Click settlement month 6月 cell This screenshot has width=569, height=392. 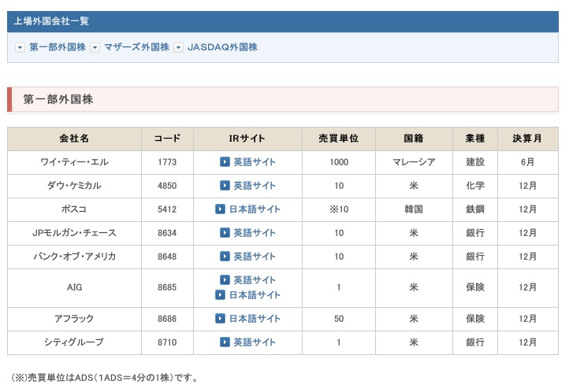pyautogui.click(x=528, y=162)
